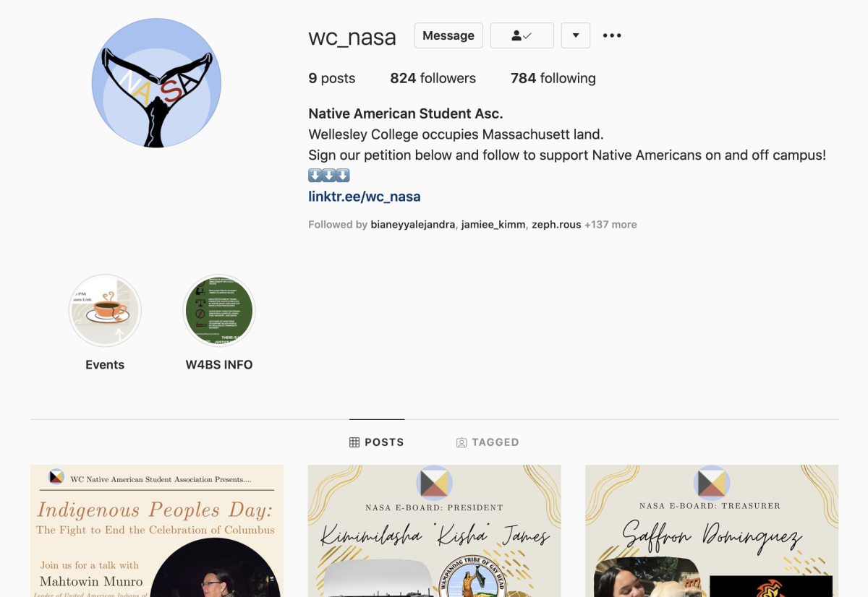
Task: Message the wc_nasa account
Action: click(448, 35)
